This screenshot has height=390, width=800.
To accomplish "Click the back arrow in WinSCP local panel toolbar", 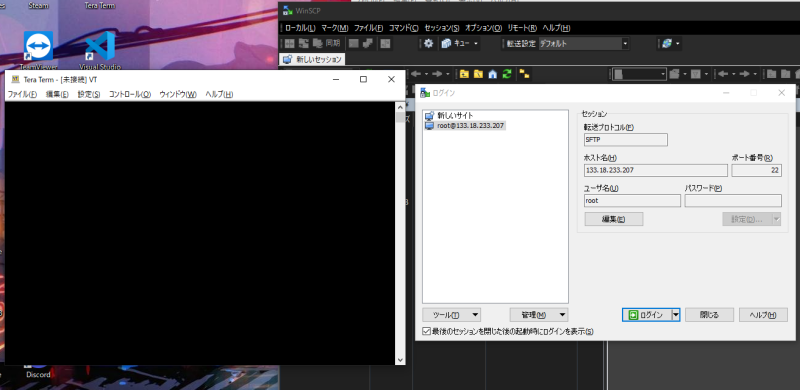I will [416, 75].
